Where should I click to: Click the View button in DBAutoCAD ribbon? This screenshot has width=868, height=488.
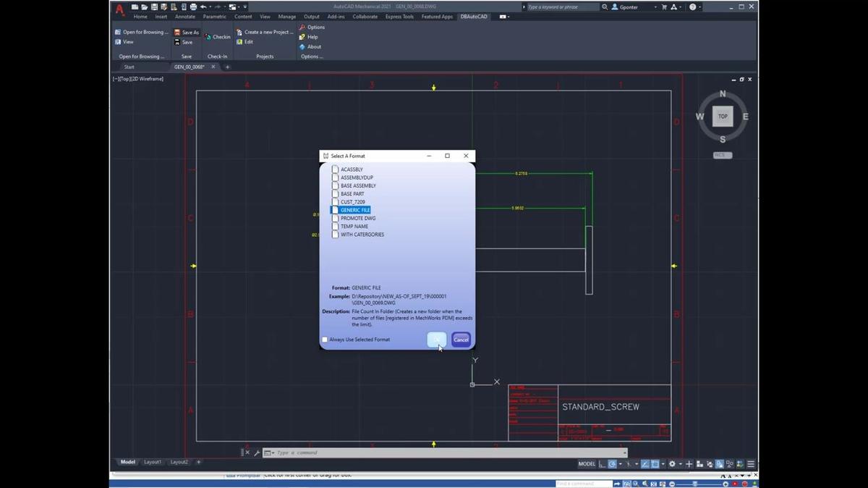click(124, 42)
